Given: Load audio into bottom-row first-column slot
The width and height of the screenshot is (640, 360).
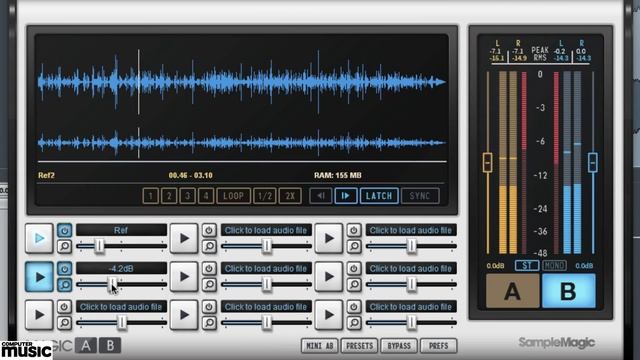Looking at the screenshot, I should [121, 307].
